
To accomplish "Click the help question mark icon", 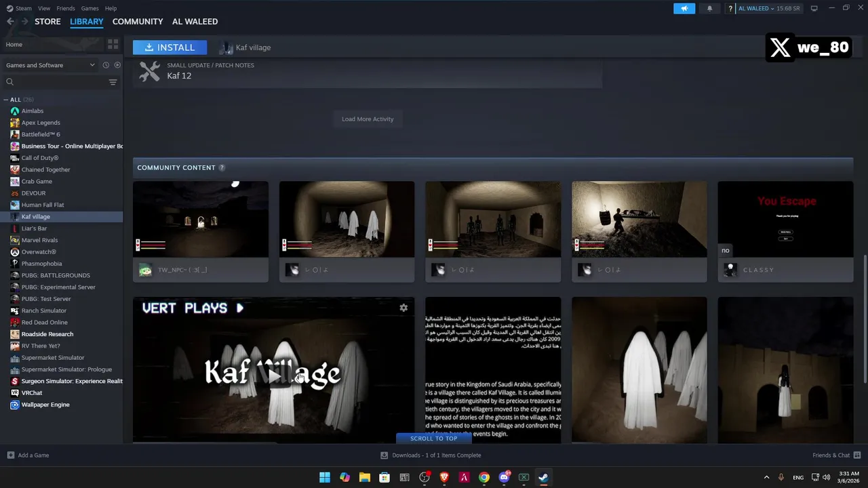I will (x=730, y=9).
